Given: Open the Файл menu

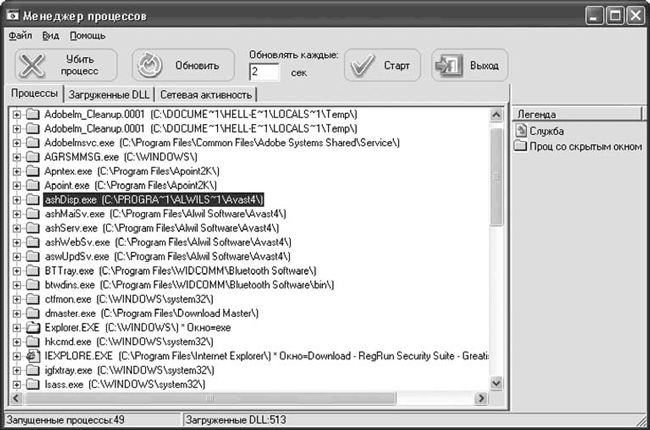Looking at the screenshot, I should pyautogui.click(x=20, y=36).
